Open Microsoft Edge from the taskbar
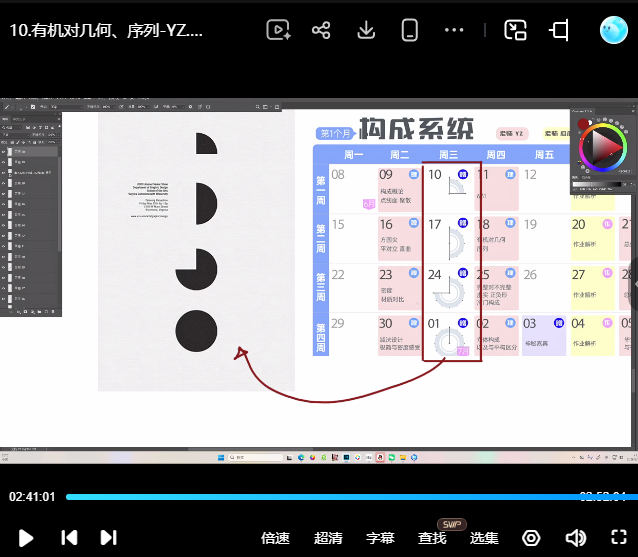 coord(301,457)
